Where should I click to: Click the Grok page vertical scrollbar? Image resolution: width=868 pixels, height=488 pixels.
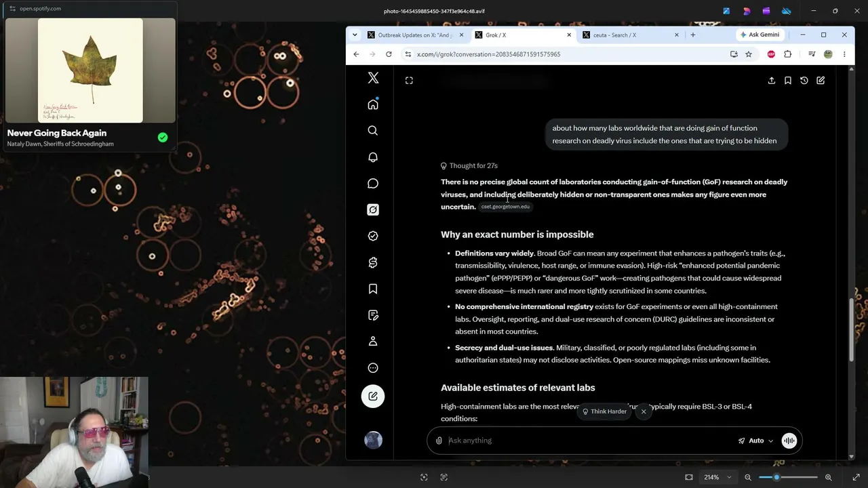[852, 329]
